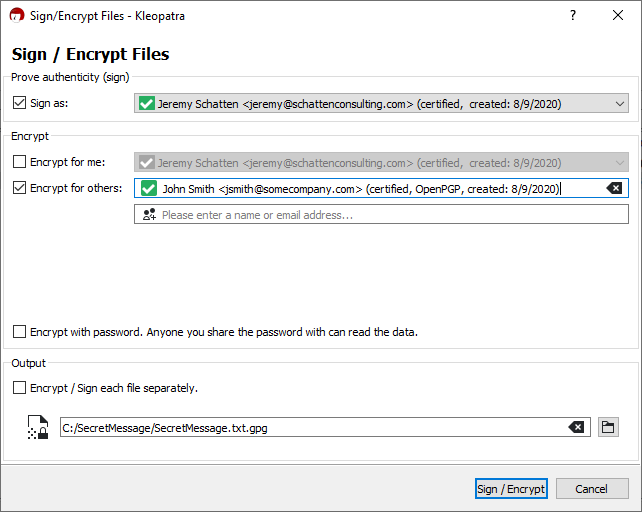Screen dimensions: 642x512
Task: Focus the name or email address field
Action: click(390, 214)
